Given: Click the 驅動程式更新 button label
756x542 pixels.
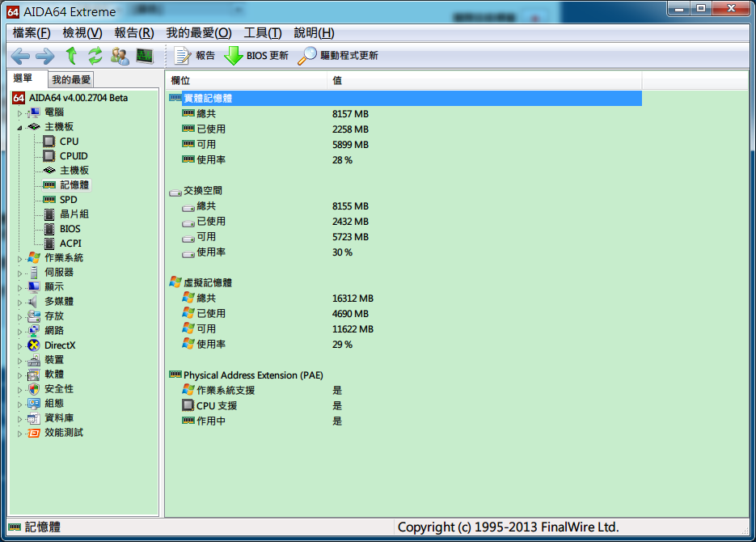Looking at the screenshot, I should point(349,56).
